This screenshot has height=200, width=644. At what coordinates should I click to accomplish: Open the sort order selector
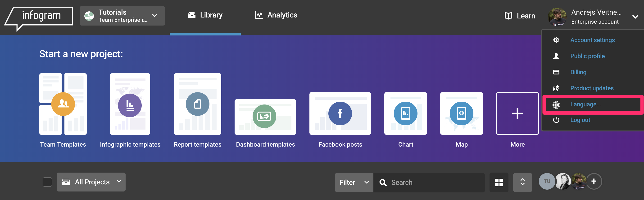522,182
